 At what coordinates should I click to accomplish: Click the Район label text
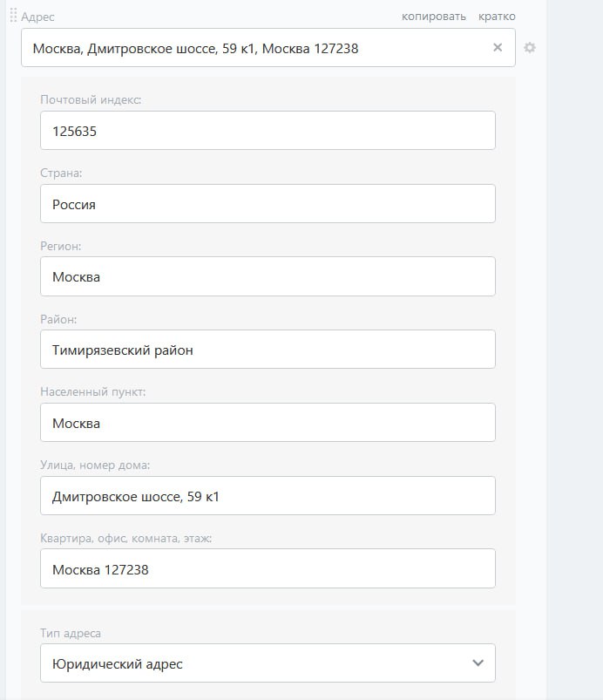point(58,319)
